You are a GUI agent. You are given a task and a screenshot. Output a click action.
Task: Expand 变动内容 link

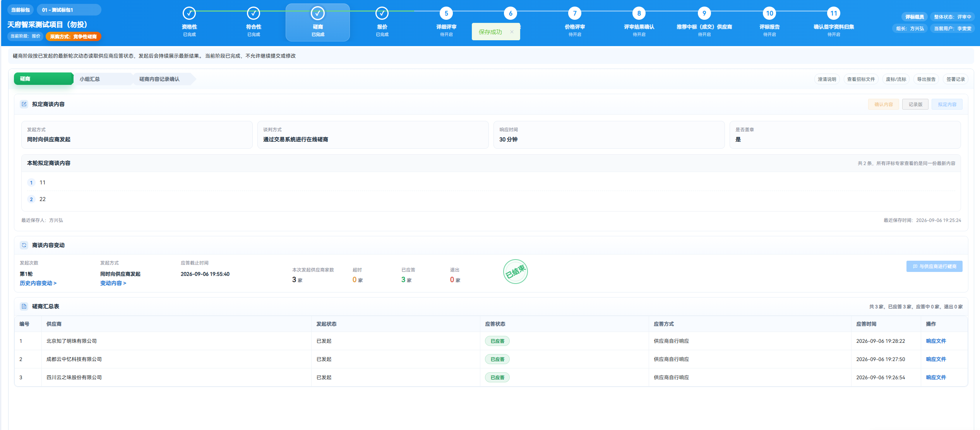(x=113, y=283)
